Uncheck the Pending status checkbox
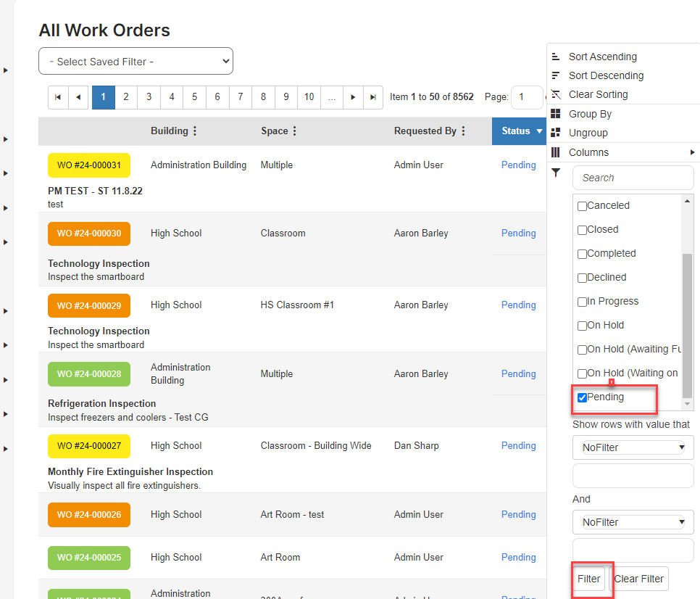The image size is (700, 599). pyautogui.click(x=582, y=397)
